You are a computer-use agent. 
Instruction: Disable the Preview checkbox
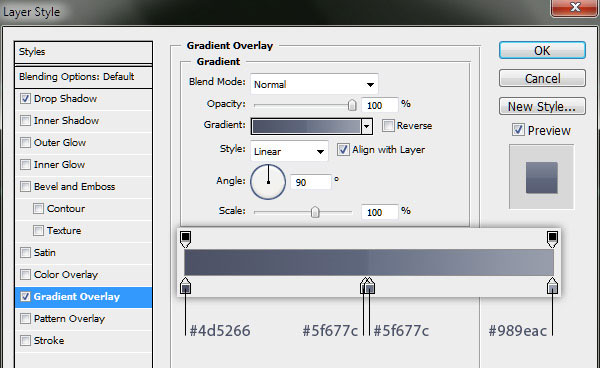pyautogui.click(x=518, y=130)
